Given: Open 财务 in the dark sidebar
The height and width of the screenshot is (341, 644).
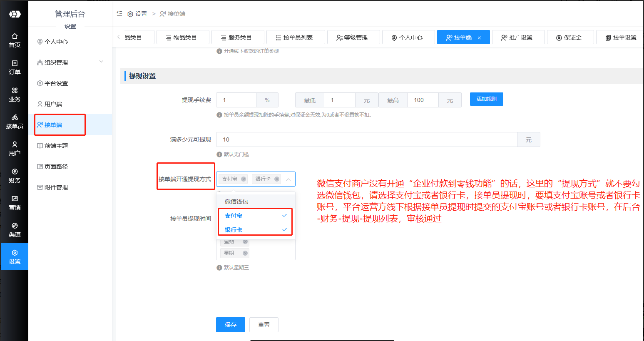Looking at the screenshot, I should [15, 176].
